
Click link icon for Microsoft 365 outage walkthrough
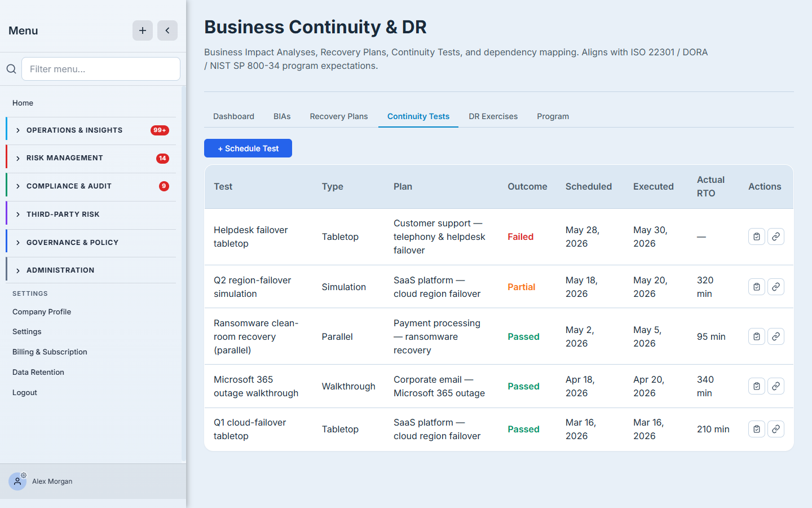pyautogui.click(x=776, y=386)
